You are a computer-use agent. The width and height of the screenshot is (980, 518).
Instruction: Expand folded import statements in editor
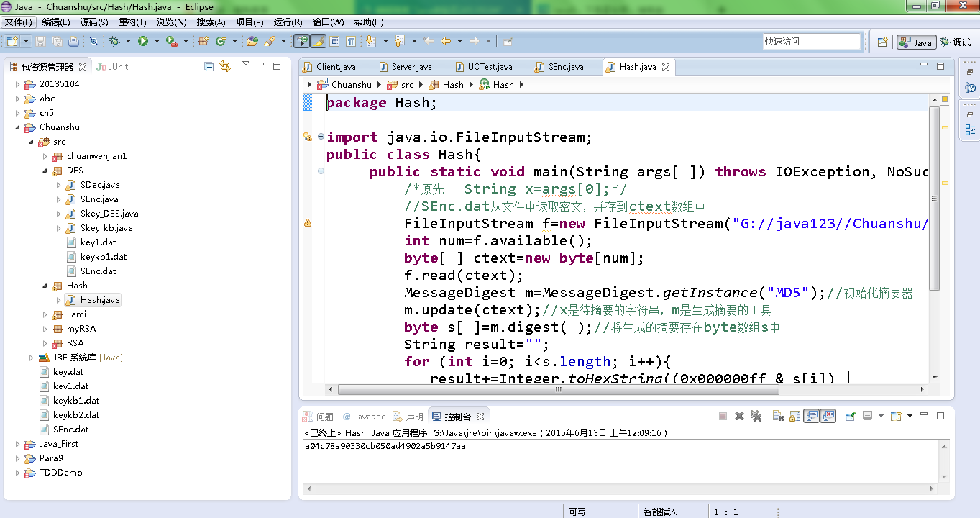click(321, 137)
